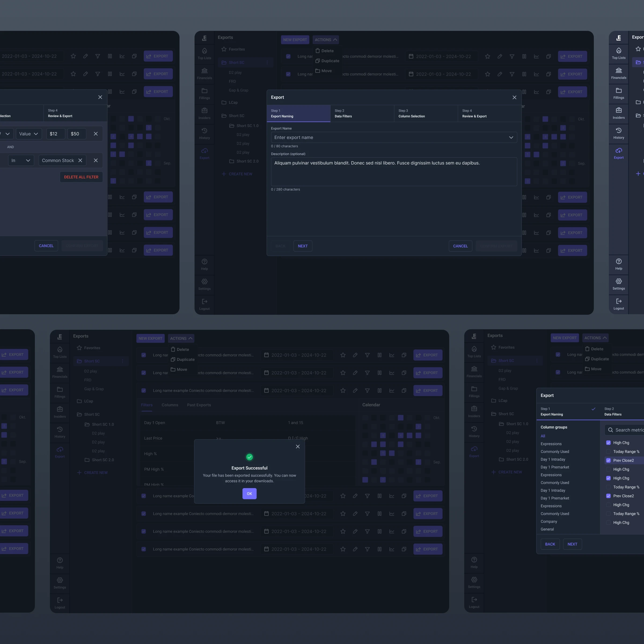
Task: Uncheck the first Prev Close2 checkbox
Action: pos(608,460)
